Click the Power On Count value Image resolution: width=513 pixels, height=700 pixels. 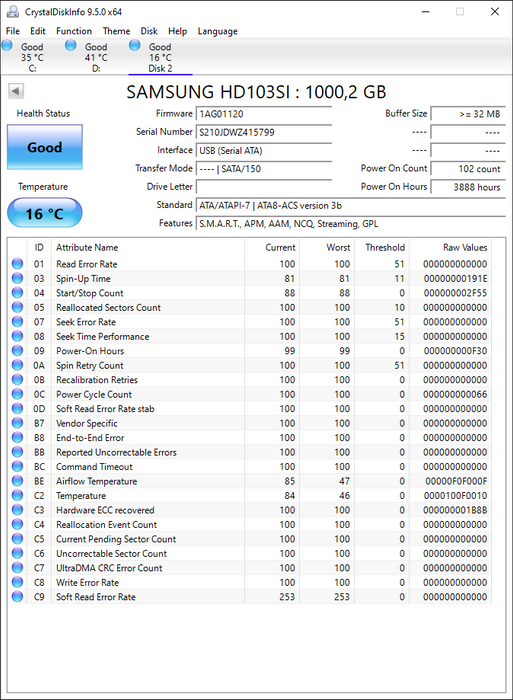coord(468,169)
